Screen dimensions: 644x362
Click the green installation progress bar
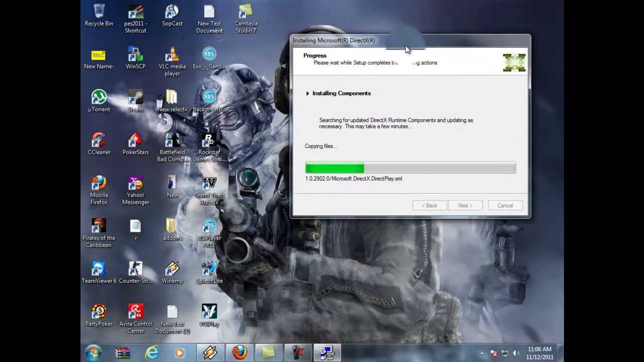pyautogui.click(x=410, y=167)
